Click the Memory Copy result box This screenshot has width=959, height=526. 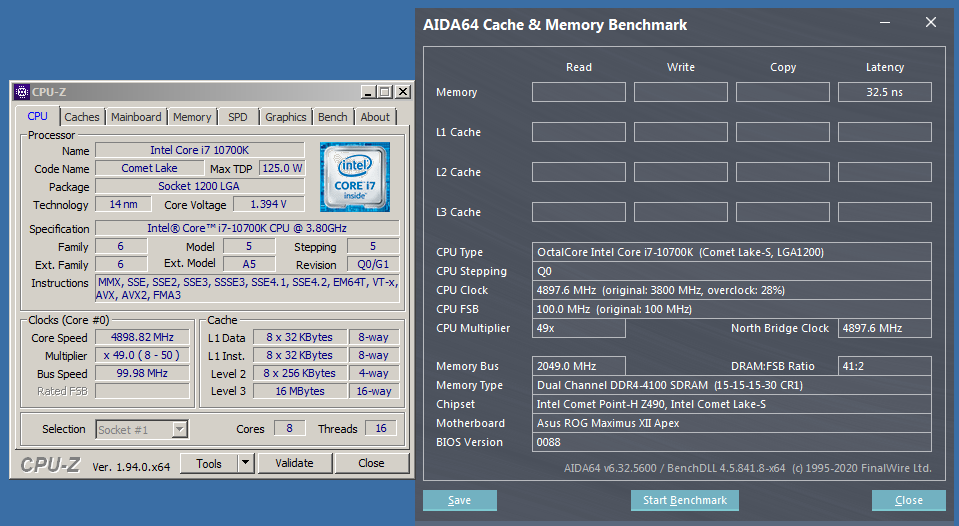click(783, 92)
